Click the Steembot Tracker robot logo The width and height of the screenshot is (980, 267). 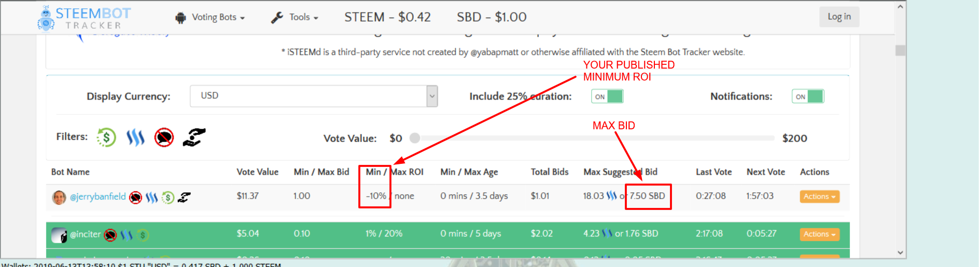pos(46,19)
